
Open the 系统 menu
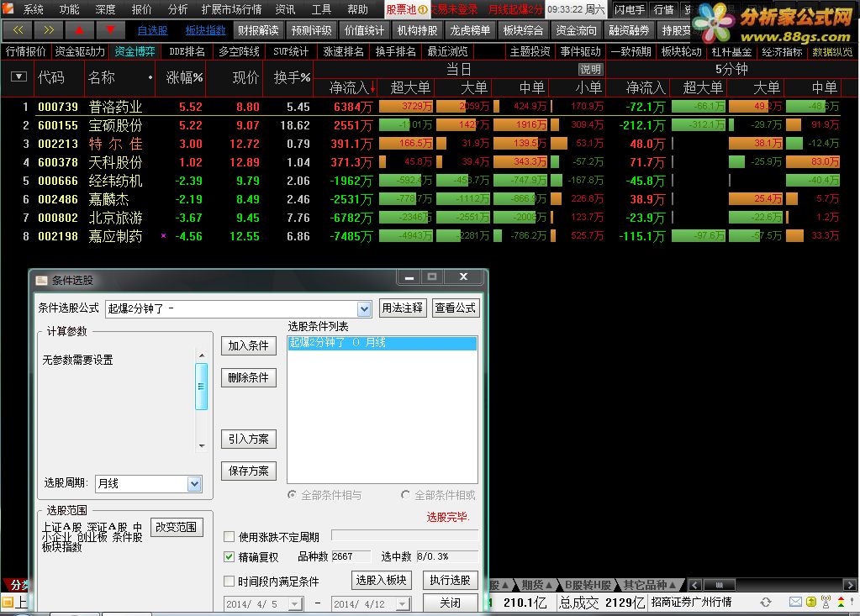coord(33,9)
